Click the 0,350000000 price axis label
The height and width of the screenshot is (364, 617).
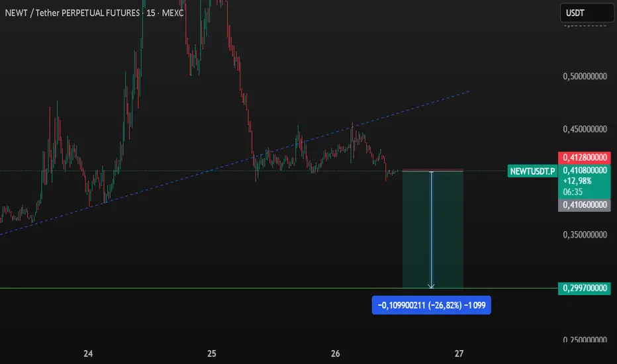tap(585, 234)
